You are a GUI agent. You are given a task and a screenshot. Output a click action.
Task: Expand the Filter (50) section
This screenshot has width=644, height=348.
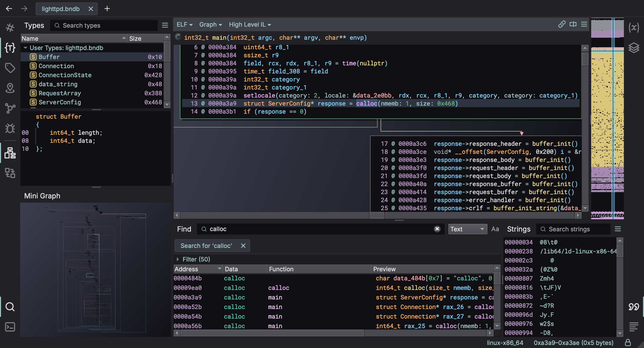178,259
